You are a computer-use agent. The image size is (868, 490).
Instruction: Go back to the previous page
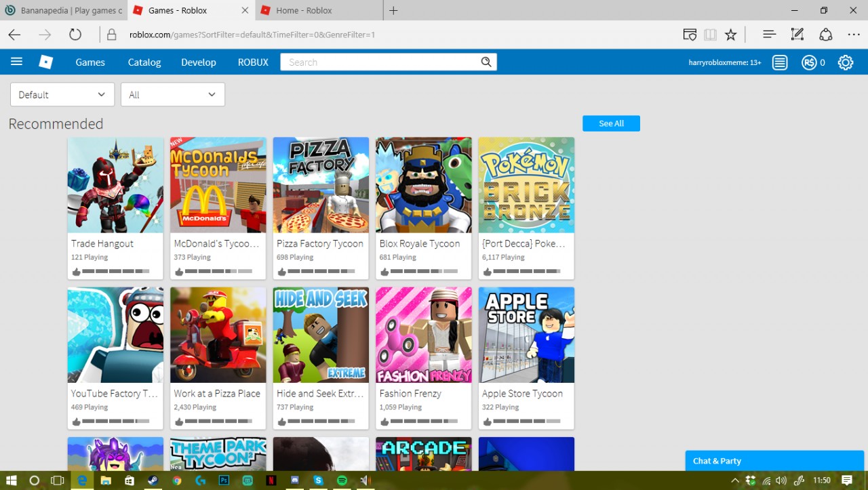[x=14, y=35]
